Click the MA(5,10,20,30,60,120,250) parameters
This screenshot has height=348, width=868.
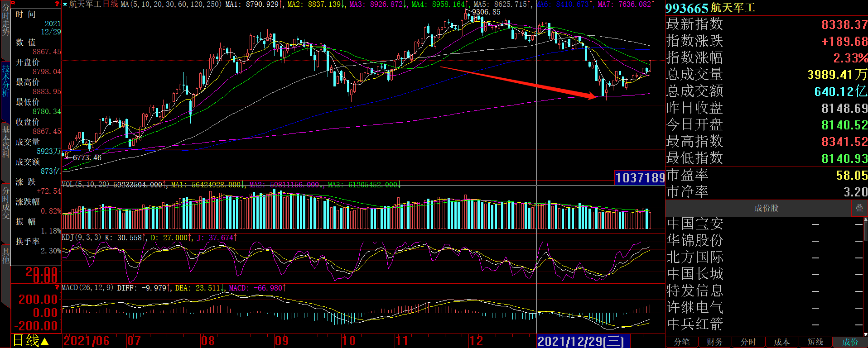(171, 4)
